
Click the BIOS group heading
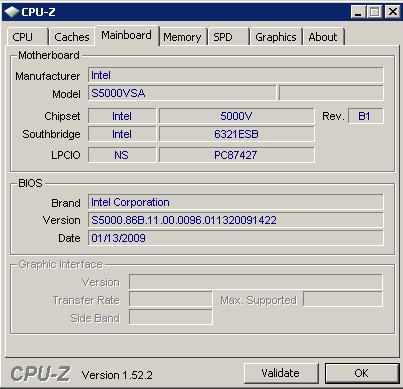(x=30, y=183)
